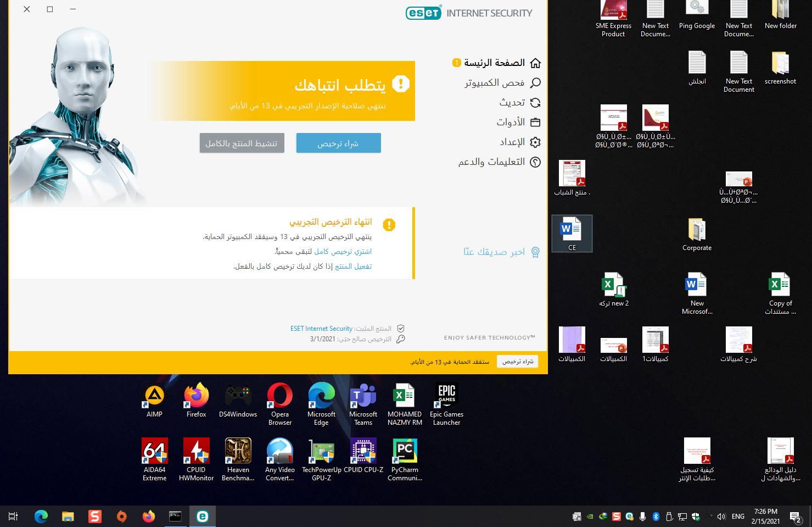This screenshot has width=812, height=527.
Task: Click the refer a friend link in ESET
Action: (494, 252)
